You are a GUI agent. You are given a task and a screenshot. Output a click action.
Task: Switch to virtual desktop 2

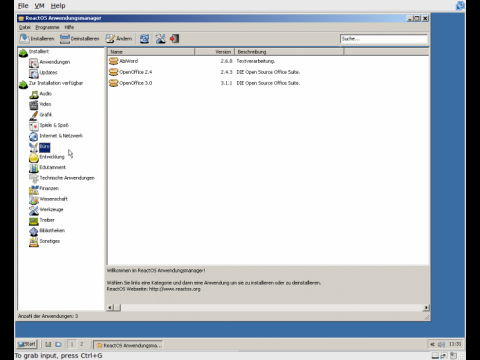pos(81,344)
